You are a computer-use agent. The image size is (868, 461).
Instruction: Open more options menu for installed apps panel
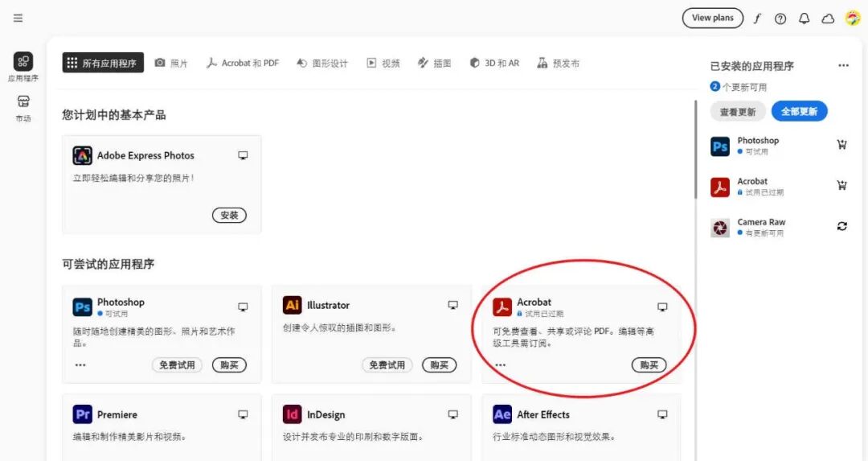(843, 65)
